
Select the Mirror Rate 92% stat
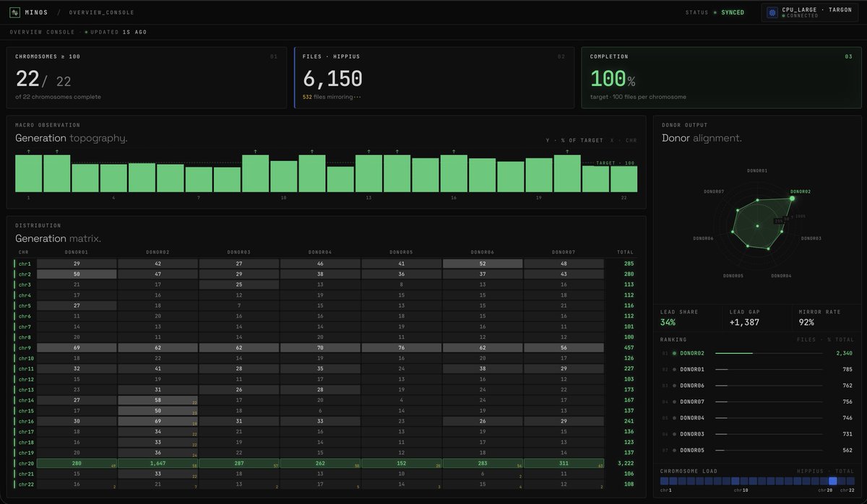point(826,318)
